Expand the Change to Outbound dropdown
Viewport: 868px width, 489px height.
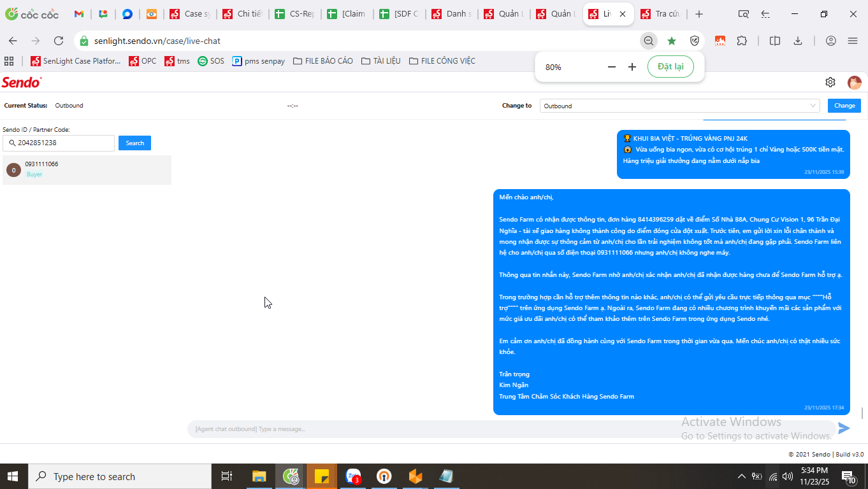click(x=680, y=106)
